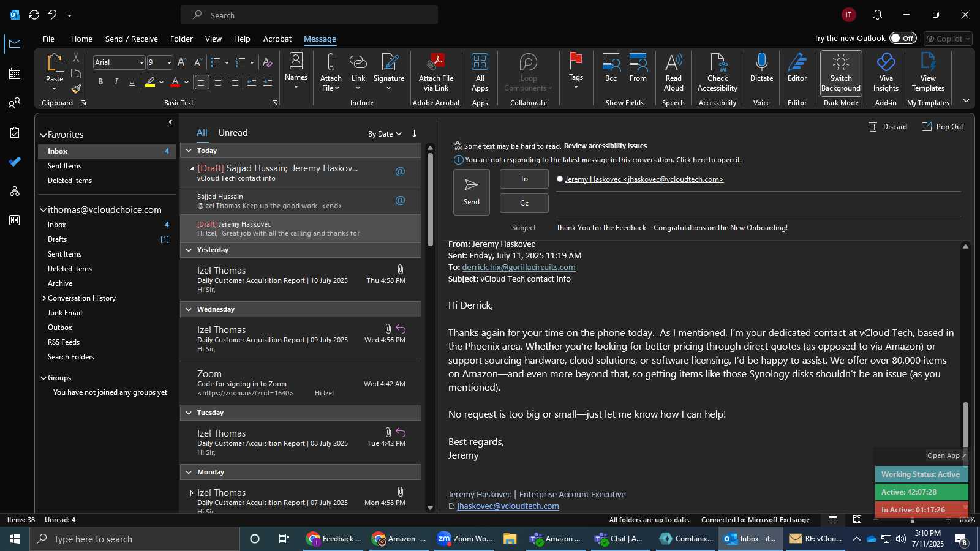Screen dimensions: 980x551
Task: Click the top Search box
Action: pyautogui.click(x=309, y=15)
